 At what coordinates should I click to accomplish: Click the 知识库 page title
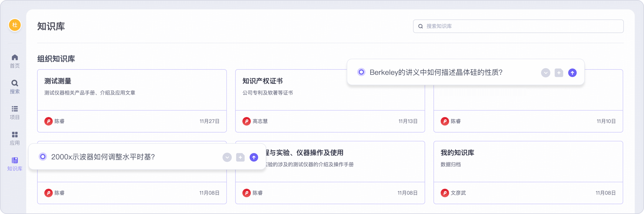click(x=51, y=26)
